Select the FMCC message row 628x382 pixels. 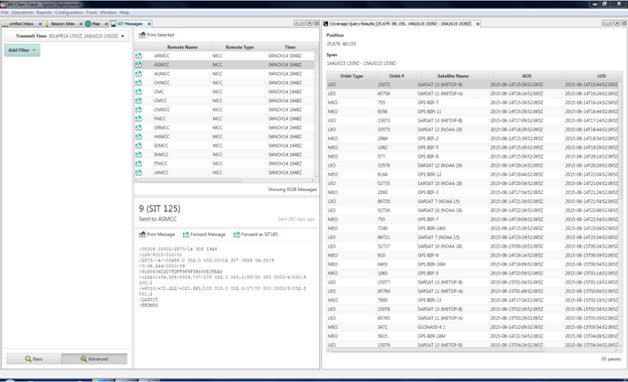coord(224,119)
